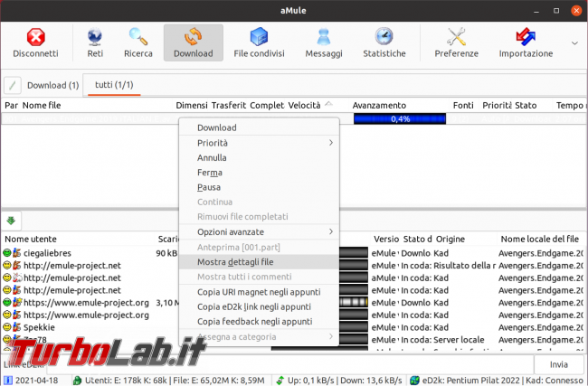Expand the toolbar overflow chevron

[574, 43]
